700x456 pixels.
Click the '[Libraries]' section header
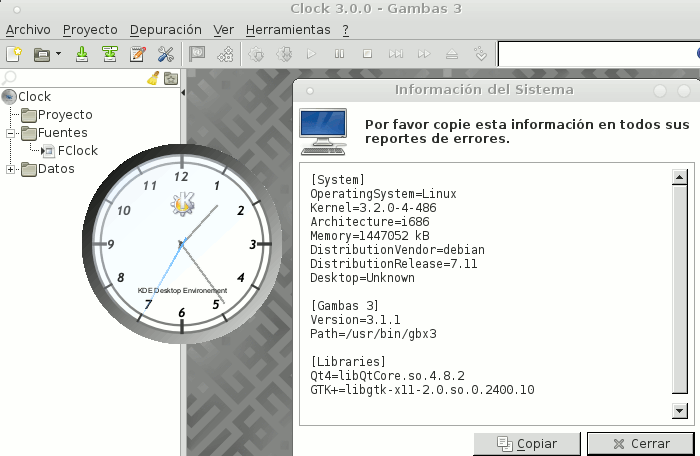tap(348, 362)
